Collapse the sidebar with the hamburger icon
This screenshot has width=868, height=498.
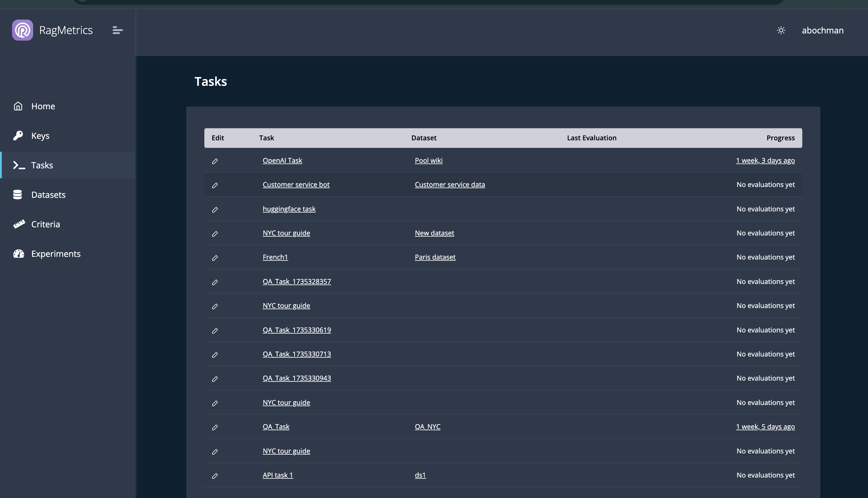point(118,30)
